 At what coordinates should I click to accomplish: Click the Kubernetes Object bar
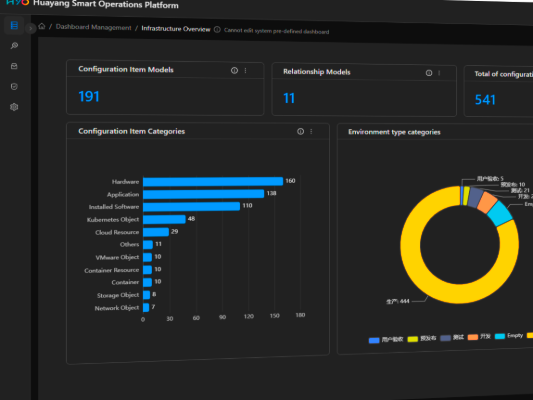click(x=164, y=219)
